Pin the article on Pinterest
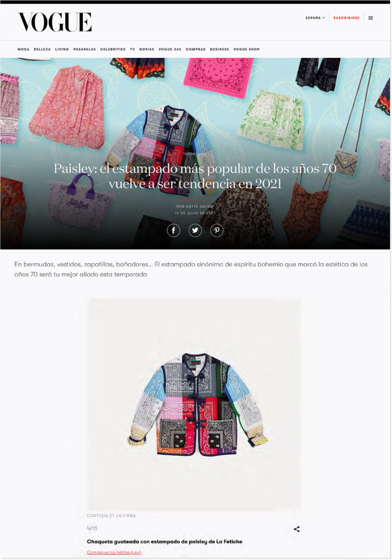 (x=217, y=230)
